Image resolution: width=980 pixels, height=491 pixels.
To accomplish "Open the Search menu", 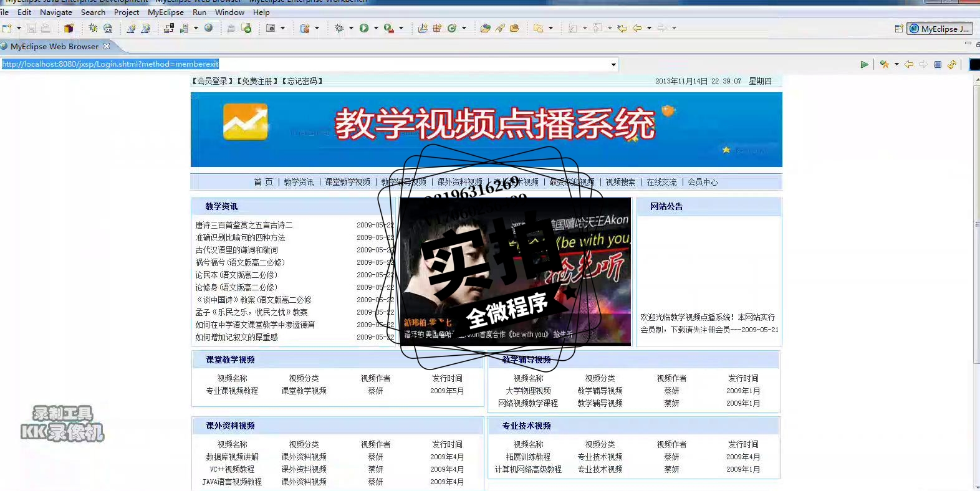I will [93, 12].
